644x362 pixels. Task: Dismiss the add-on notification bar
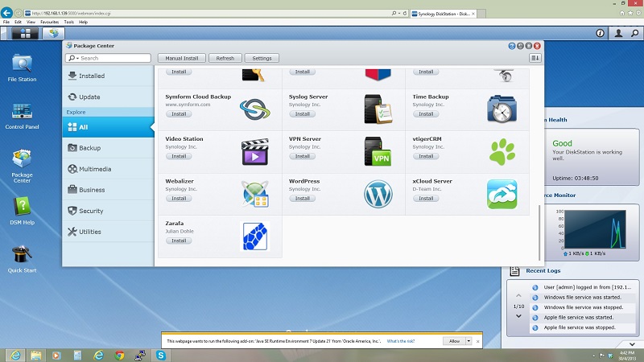pyautogui.click(x=477, y=341)
